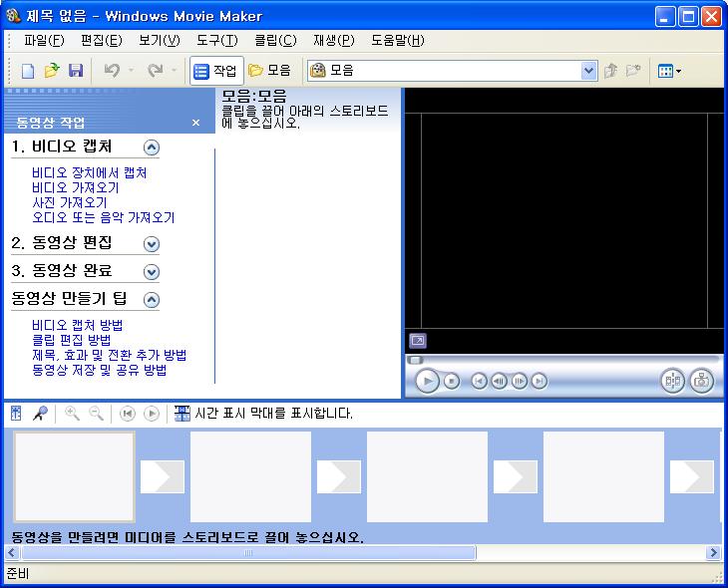728x588 pixels.
Task: Open the 편집(E) menu
Action: [x=102, y=41]
